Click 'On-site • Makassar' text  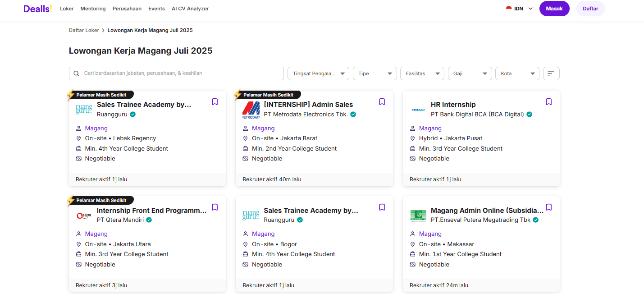(x=447, y=244)
